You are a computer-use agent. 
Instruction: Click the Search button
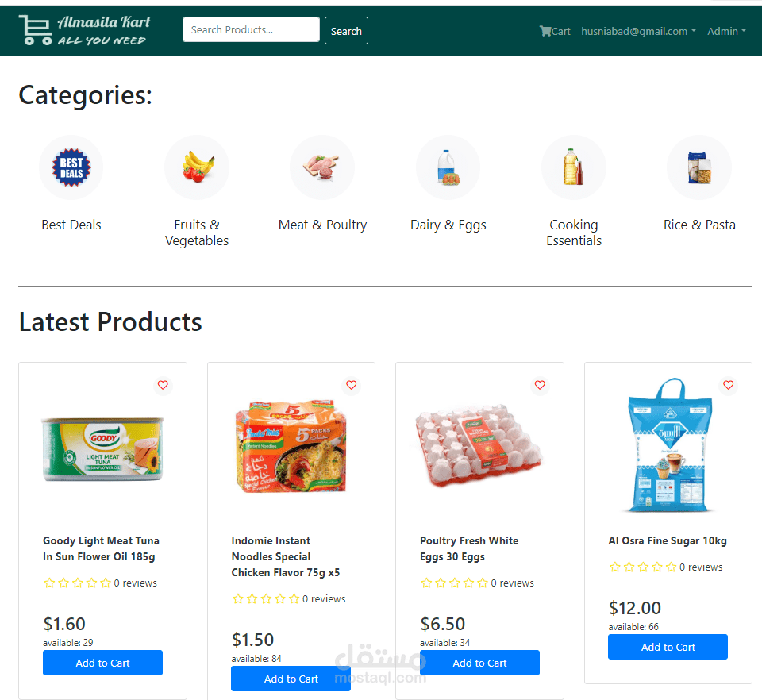click(x=346, y=31)
